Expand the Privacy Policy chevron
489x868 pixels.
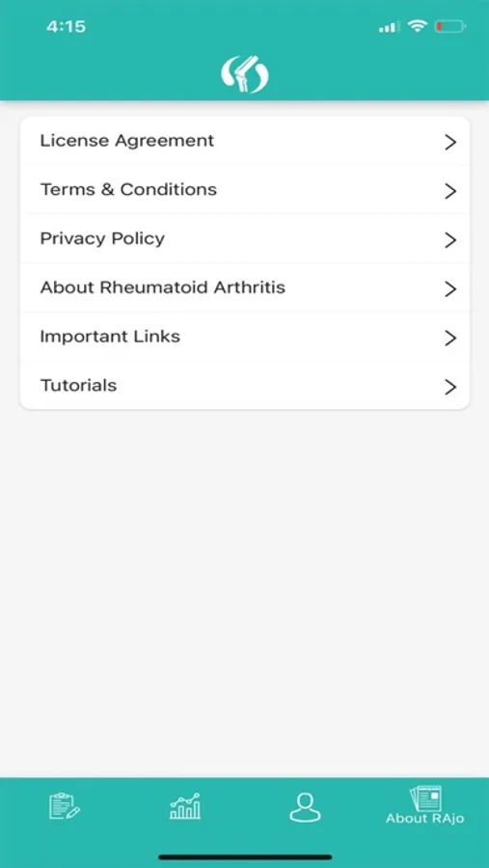pyautogui.click(x=450, y=240)
